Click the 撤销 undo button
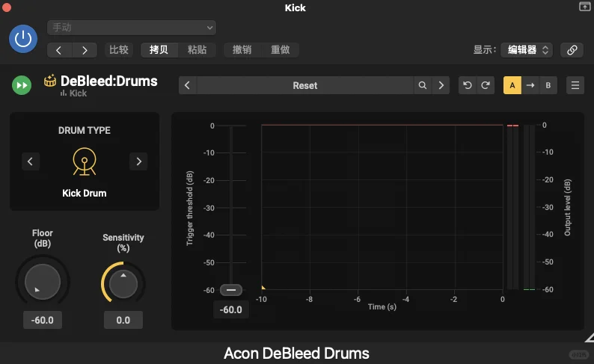 click(242, 50)
